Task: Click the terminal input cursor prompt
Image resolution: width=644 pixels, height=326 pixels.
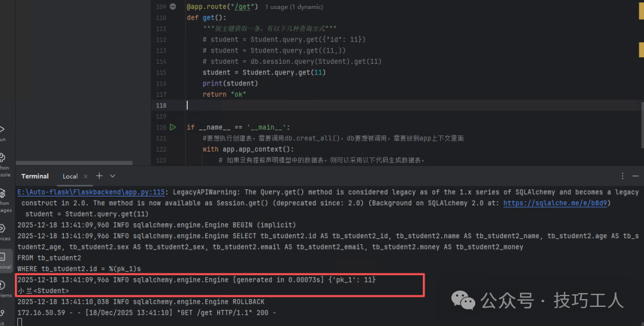Action: [20, 322]
